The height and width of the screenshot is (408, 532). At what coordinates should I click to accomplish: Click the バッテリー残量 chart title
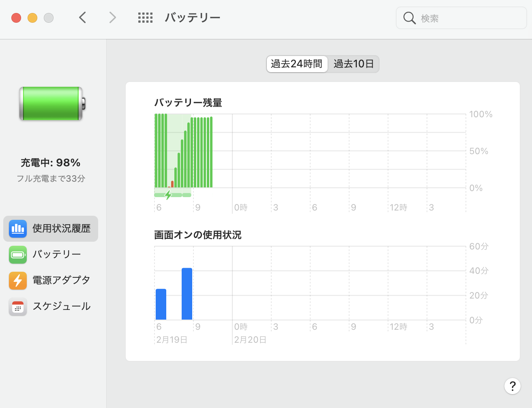[188, 103]
